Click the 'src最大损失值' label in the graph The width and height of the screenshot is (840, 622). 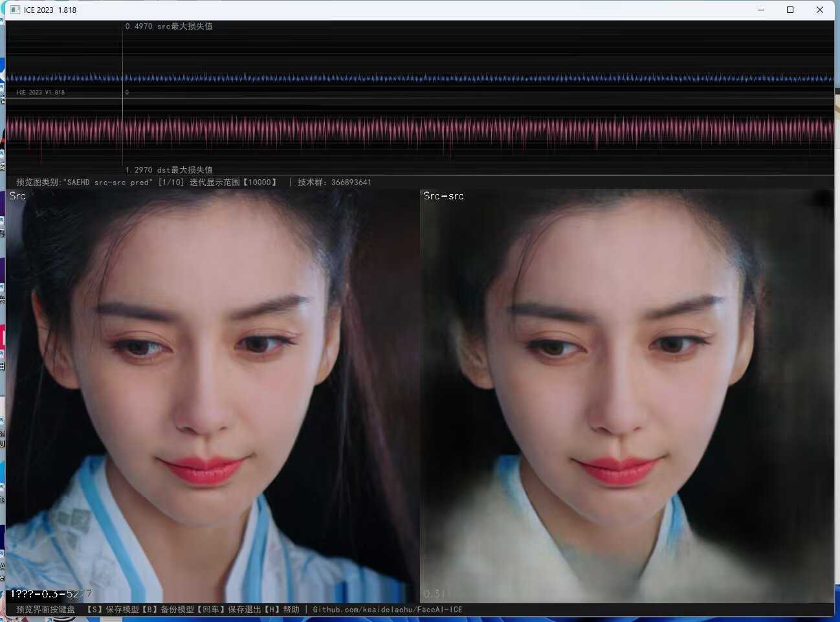pos(184,27)
